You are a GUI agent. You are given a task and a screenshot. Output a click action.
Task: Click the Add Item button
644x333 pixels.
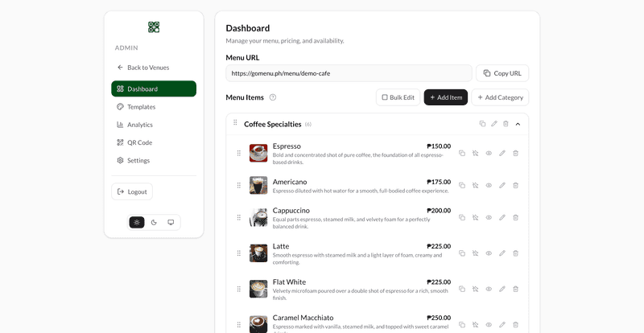coord(446,97)
